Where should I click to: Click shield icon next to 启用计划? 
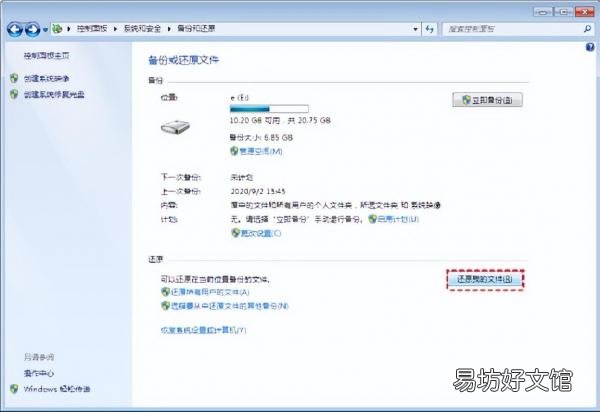372,219
